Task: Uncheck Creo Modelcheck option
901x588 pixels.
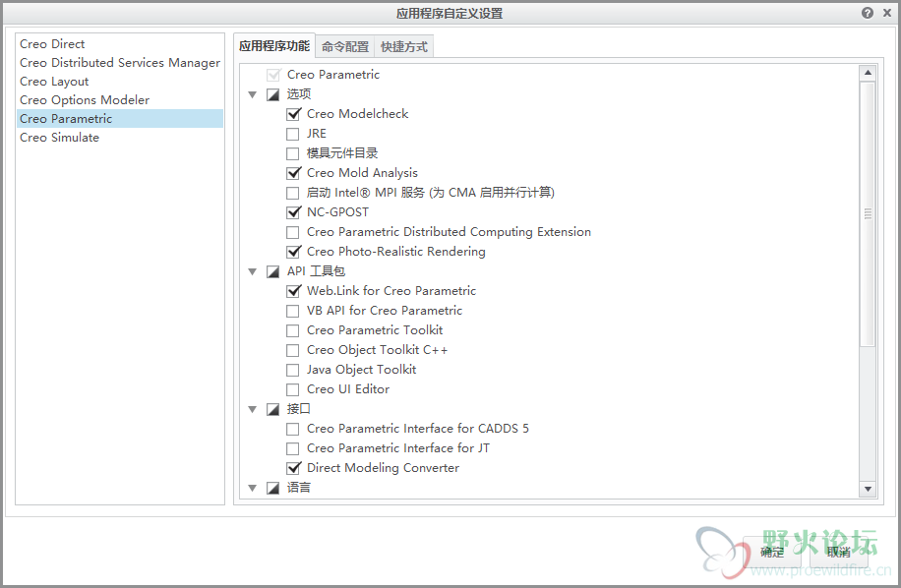Action: pyautogui.click(x=293, y=114)
